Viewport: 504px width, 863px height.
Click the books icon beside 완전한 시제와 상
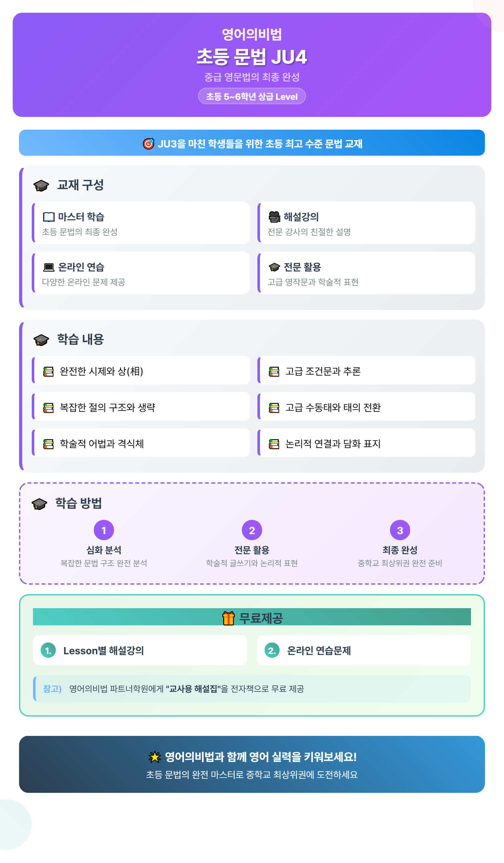point(48,371)
